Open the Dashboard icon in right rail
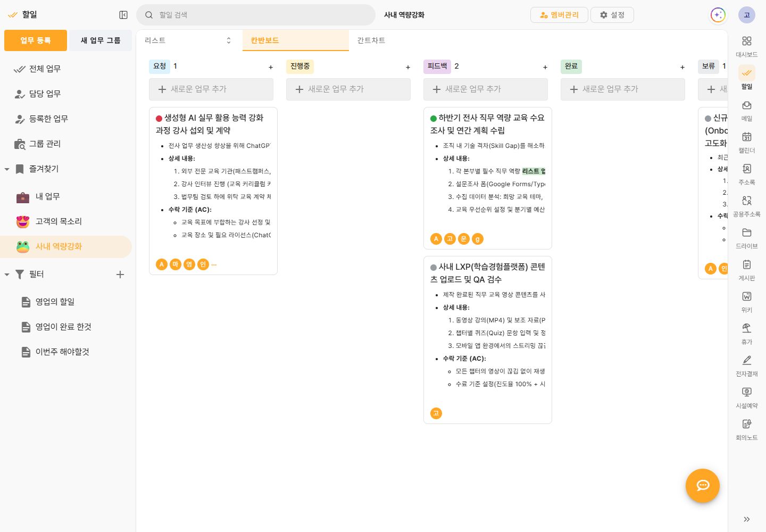This screenshot has height=532, width=766. click(x=747, y=41)
